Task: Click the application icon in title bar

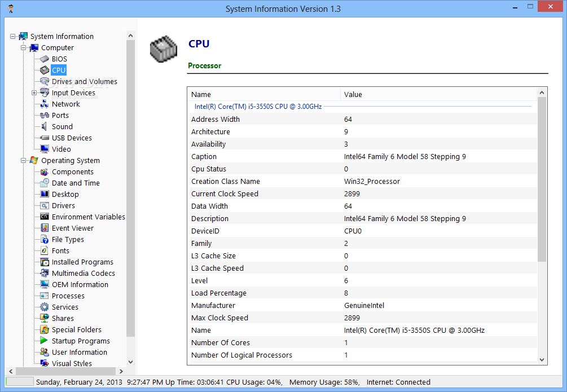Action: tap(11, 8)
